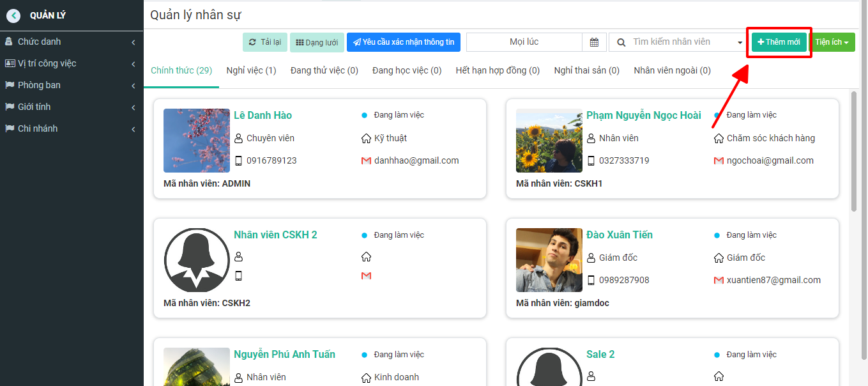Screen dimensions: 868x386
Task: Click the Mọi lúc date field
Action: 524,42
